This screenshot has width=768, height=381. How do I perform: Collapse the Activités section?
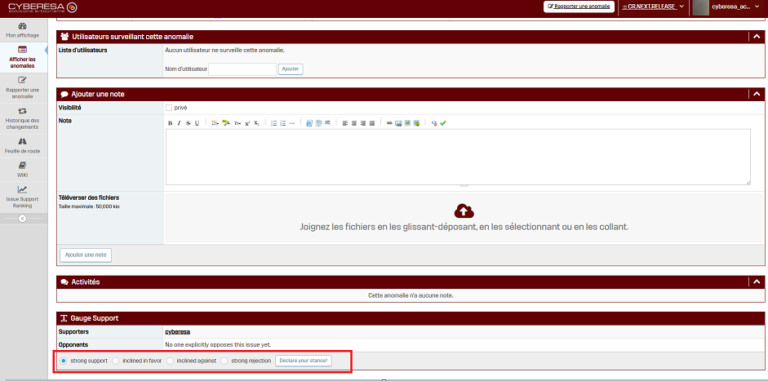[x=757, y=282]
